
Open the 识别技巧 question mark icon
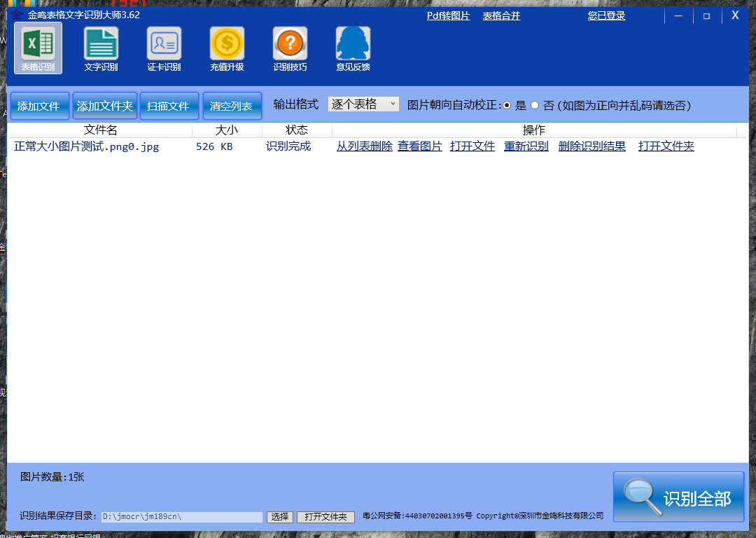coord(290,46)
